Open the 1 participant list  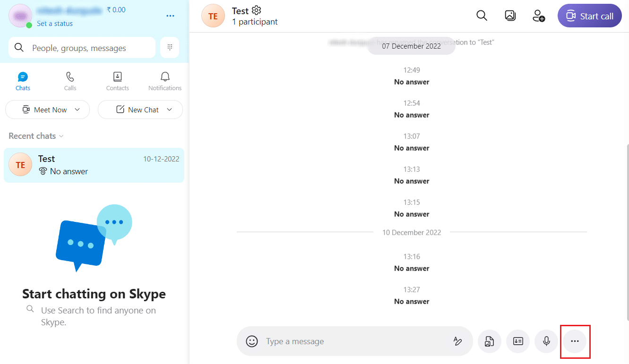255,22
